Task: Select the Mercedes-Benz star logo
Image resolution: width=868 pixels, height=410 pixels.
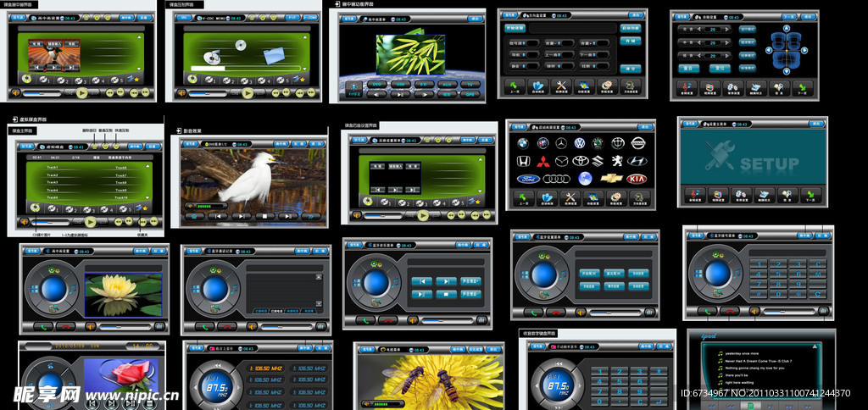Action: click(x=561, y=143)
